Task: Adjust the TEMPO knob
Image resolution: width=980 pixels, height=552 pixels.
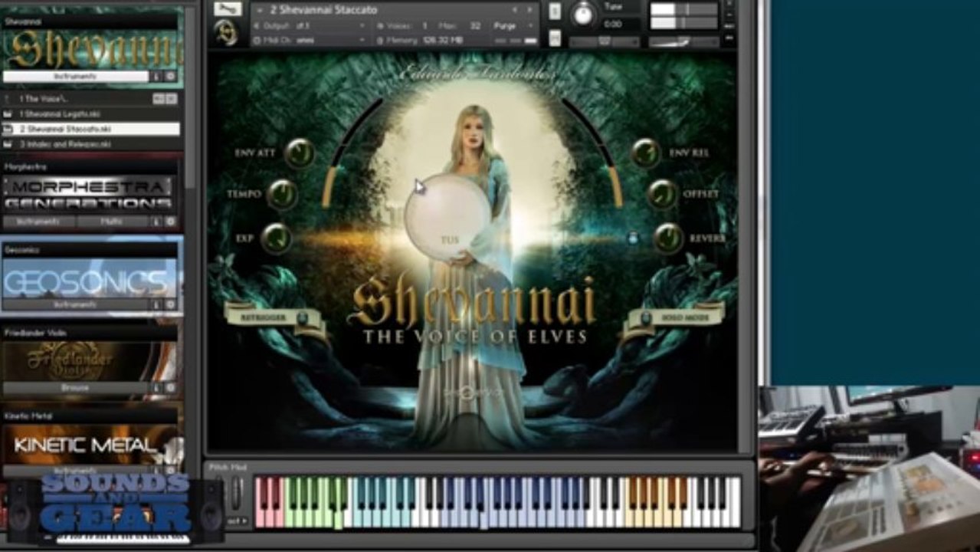Action: tap(282, 195)
